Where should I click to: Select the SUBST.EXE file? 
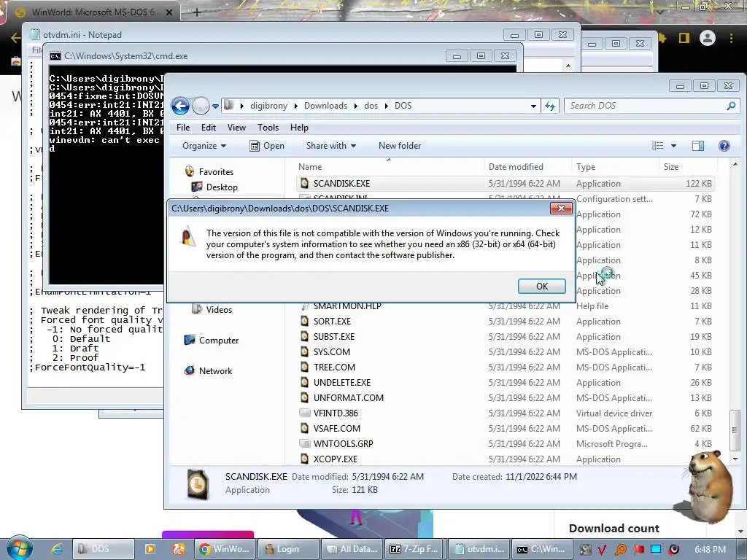pyautogui.click(x=333, y=337)
